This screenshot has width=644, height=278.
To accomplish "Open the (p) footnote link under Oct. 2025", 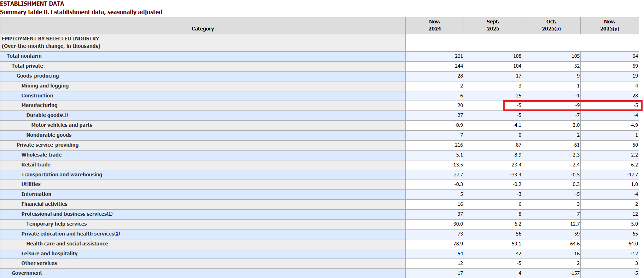I will point(558,29).
